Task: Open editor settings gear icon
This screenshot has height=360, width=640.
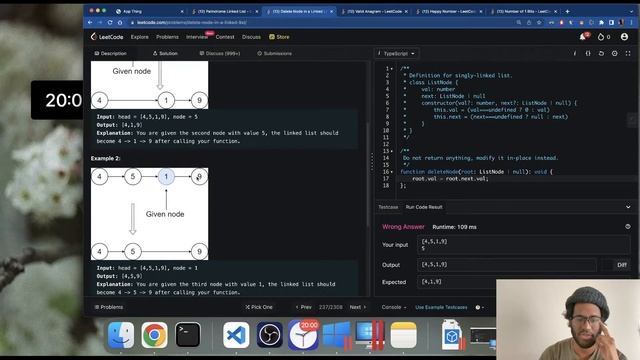Action: pyautogui.click(x=615, y=53)
